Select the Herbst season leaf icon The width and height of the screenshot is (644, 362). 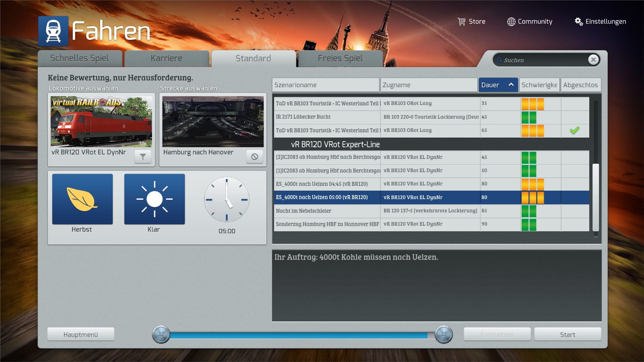pos(83,199)
